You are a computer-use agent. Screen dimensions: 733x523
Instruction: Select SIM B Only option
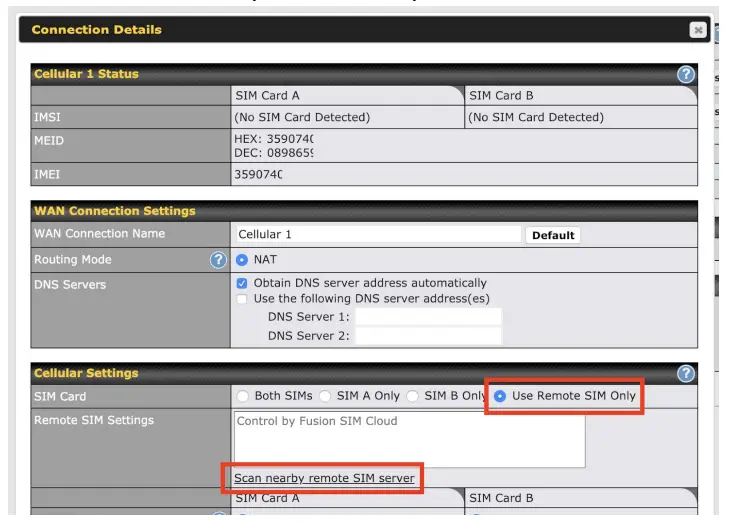point(412,396)
